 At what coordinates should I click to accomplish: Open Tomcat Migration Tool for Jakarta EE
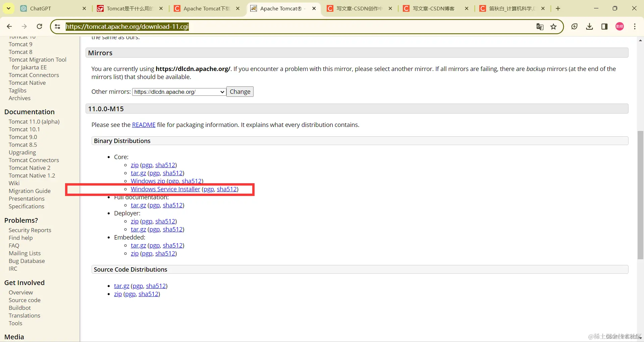click(38, 63)
